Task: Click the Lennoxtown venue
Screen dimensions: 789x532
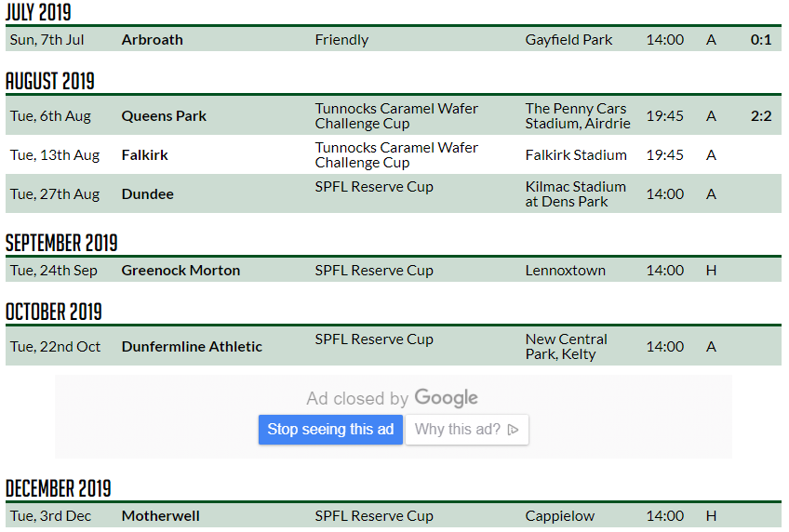Action: (565, 271)
